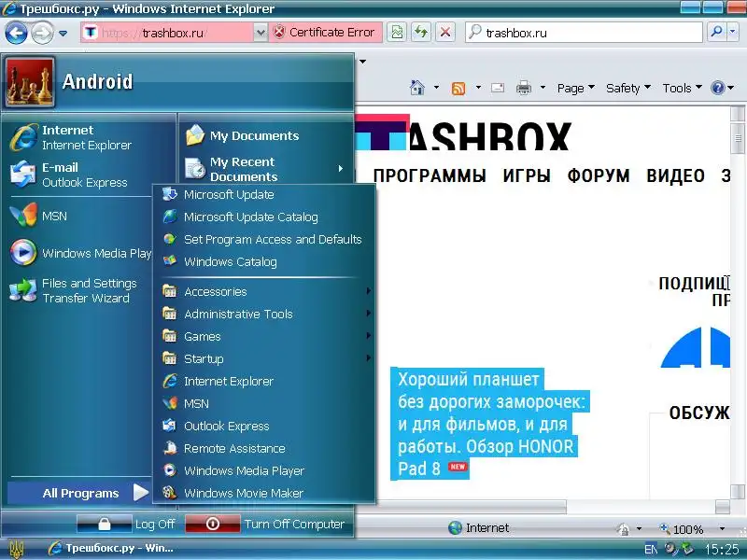Click the Android user chess picture
The image size is (747, 560).
click(30, 82)
